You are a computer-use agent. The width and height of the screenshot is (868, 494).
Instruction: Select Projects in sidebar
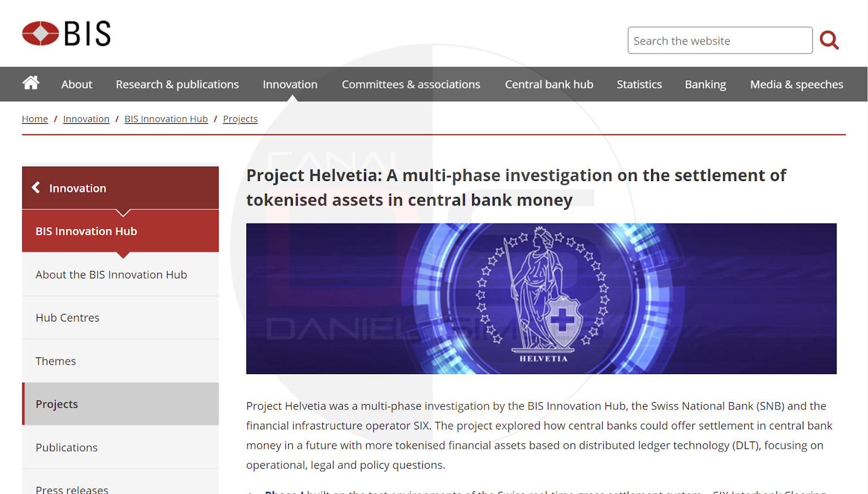click(120, 404)
